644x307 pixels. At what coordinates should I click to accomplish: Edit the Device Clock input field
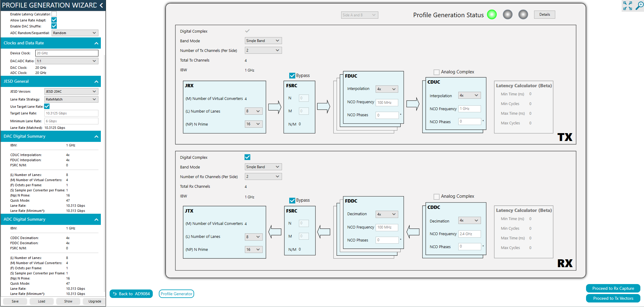67,53
